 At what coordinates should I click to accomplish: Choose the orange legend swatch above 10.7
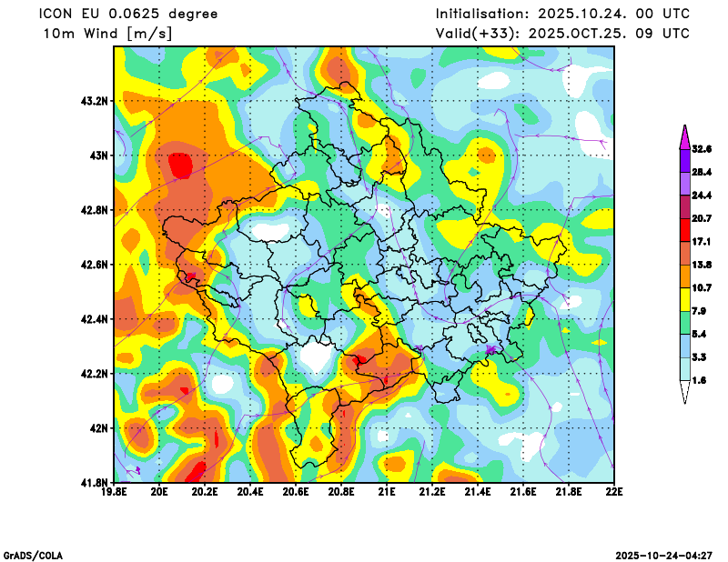point(684,276)
